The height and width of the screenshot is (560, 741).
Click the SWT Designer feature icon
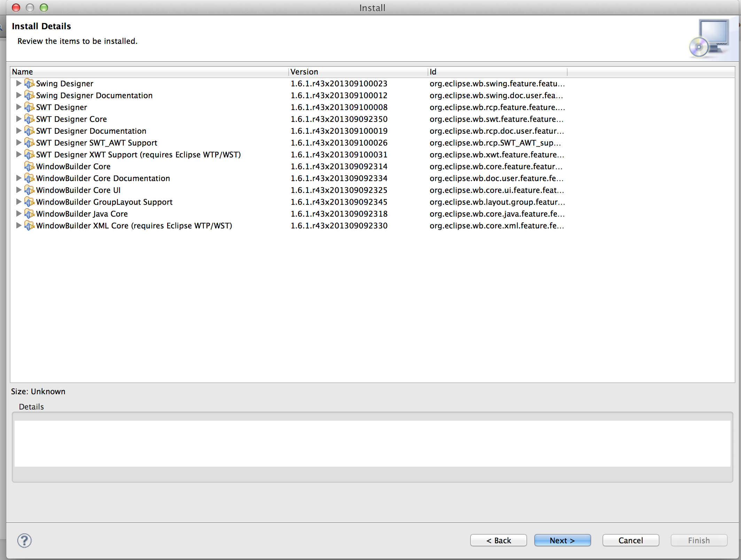[29, 107]
